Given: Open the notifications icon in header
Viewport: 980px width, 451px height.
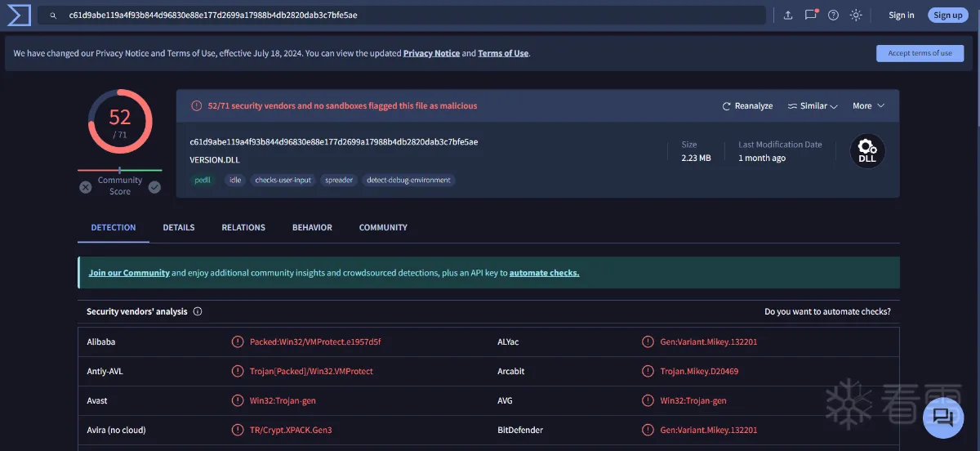Looking at the screenshot, I should coord(811,15).
